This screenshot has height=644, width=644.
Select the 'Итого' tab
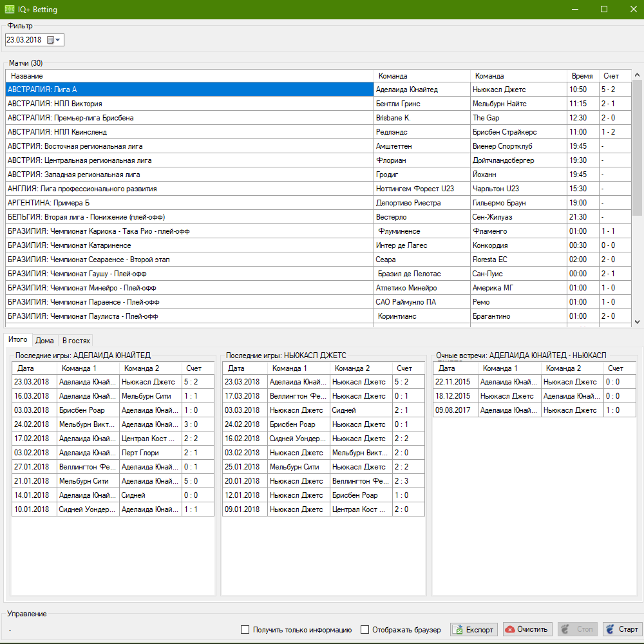pos(17,339)
